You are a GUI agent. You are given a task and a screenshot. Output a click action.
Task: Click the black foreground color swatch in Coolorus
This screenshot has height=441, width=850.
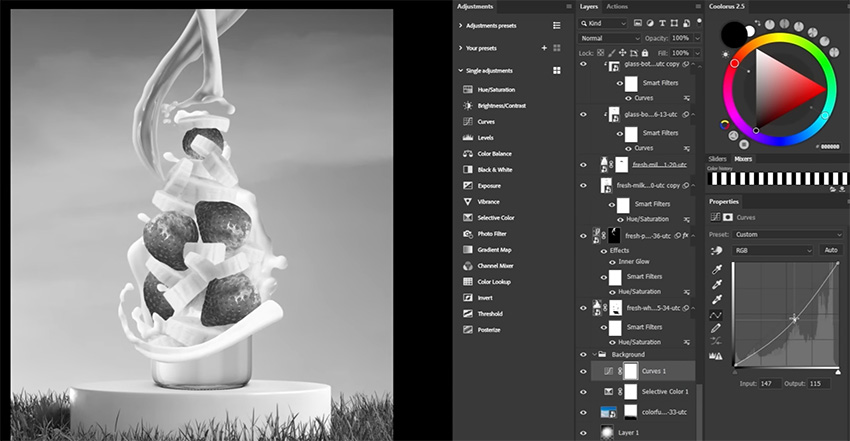pos(734,32)
